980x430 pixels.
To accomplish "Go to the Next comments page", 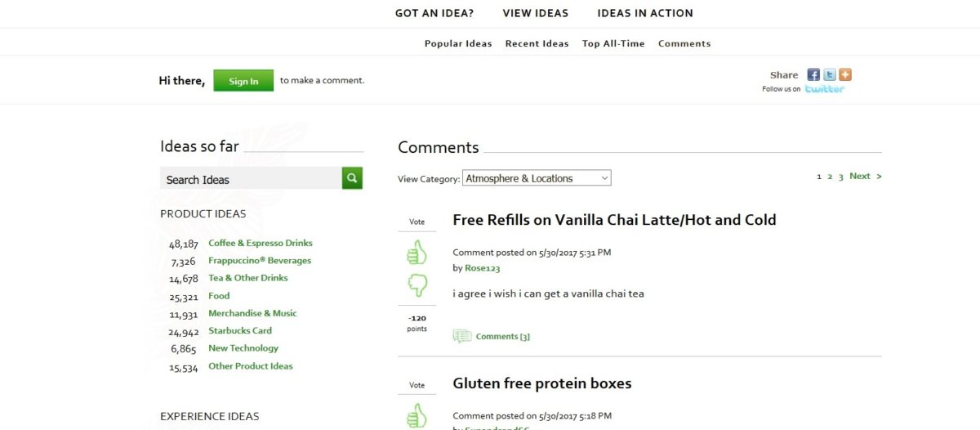I will 865,176.
